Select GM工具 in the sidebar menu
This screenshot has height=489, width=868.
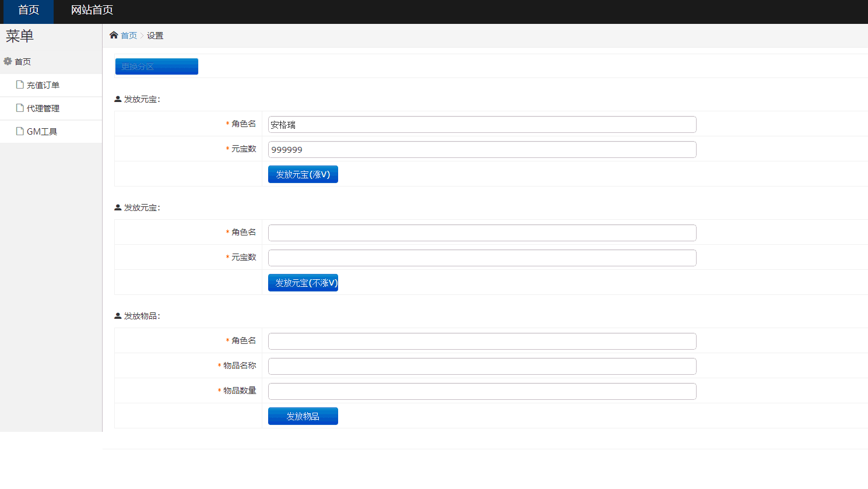click(41, 132)
